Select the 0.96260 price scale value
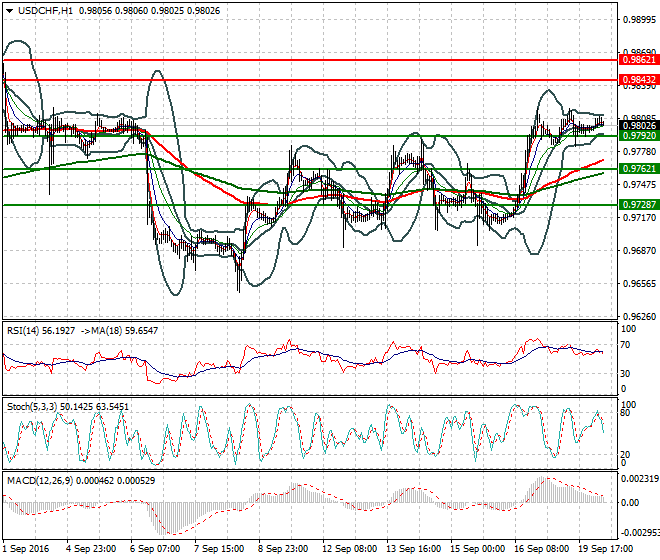660x560 pixels. 639,317
